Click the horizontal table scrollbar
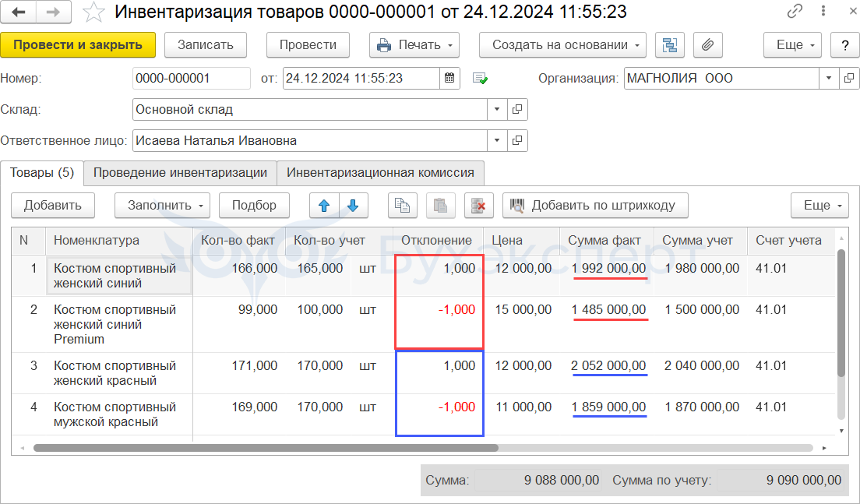860x504 pixels. 266,448
